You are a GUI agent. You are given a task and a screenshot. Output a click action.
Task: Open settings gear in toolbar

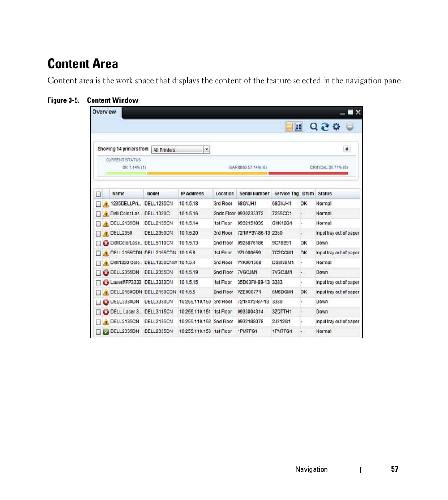pos(336,127)
